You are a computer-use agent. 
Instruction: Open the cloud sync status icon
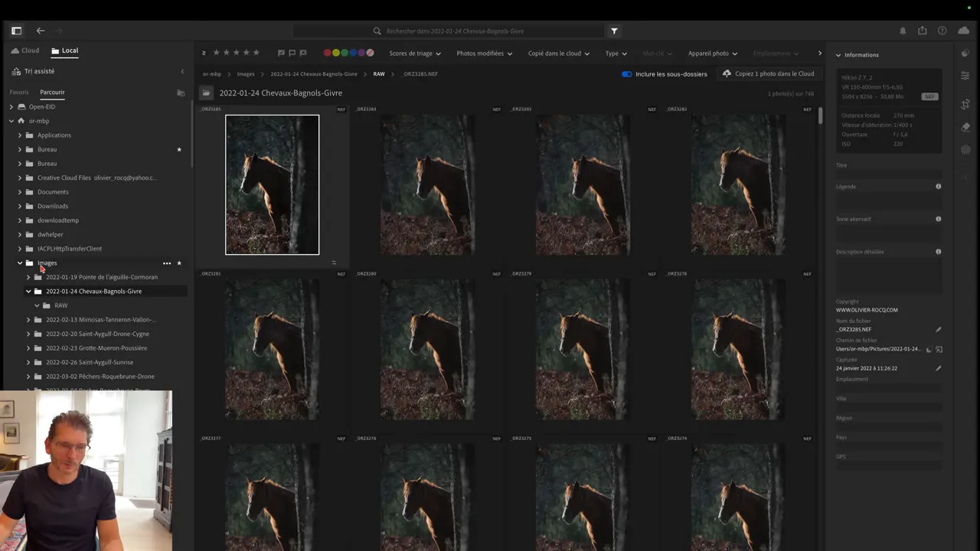[x=963, y=31]
